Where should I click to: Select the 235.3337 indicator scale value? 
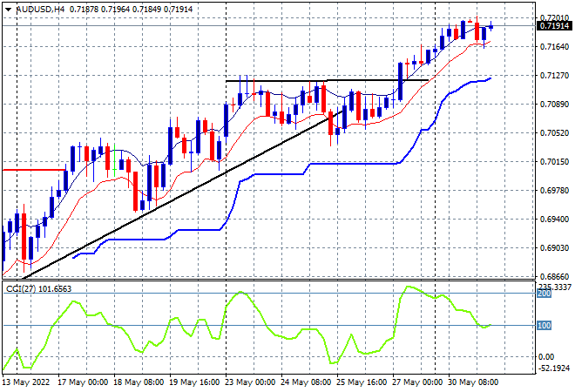[x=554, y=287]
